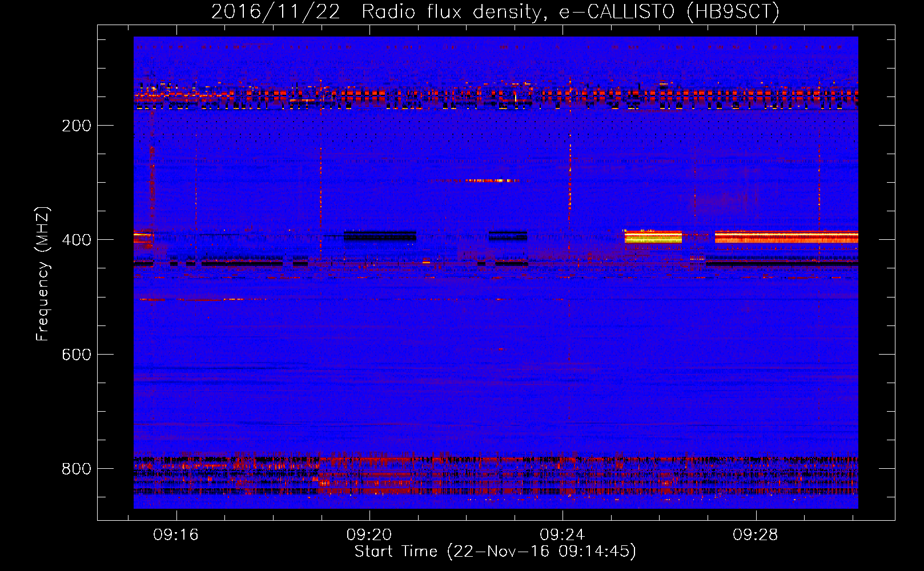Click the "Start Time (22-Nov-16 09:14:45)" label

[495, 552]
